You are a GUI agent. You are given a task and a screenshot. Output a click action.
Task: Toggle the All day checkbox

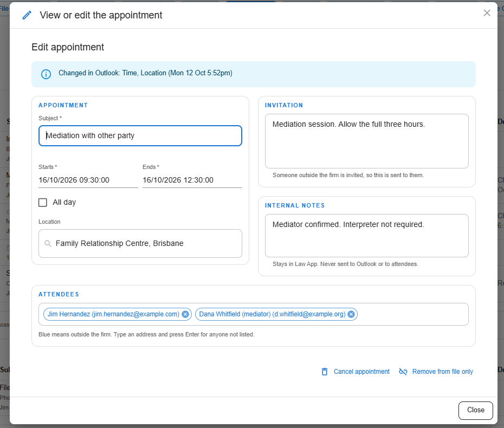[43, 203]
